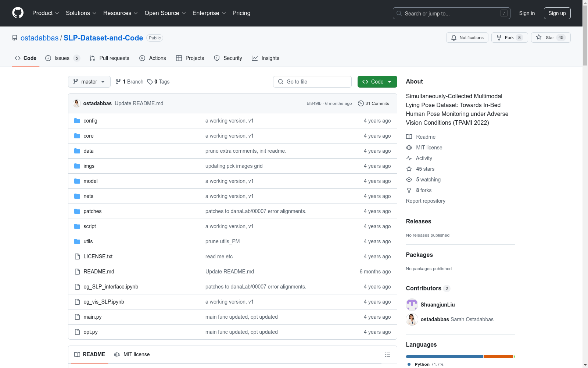Viewport: 588px width, 368px height.
Task: Open the README outline list icon
Action: 387,355
